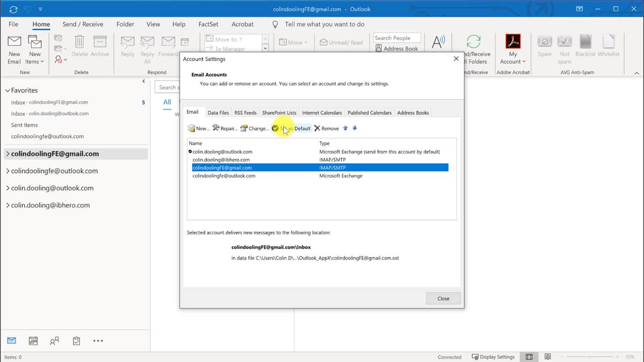Collapse the folder pane with the arrow

click(143, 81)
